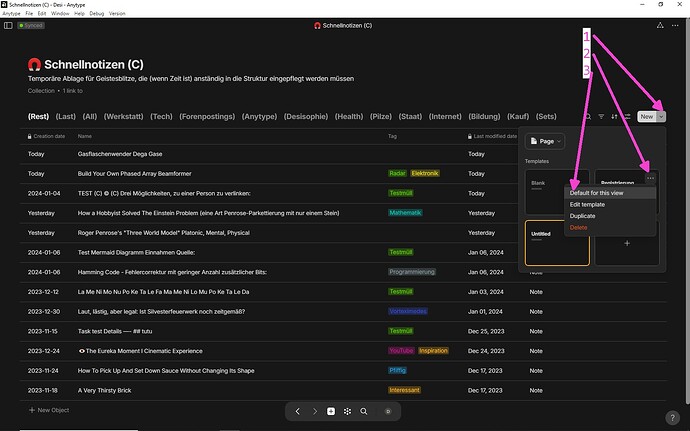Open the Page object type dropdown
690x431 pixels.
pyautogui.click(x=545, y=141)
